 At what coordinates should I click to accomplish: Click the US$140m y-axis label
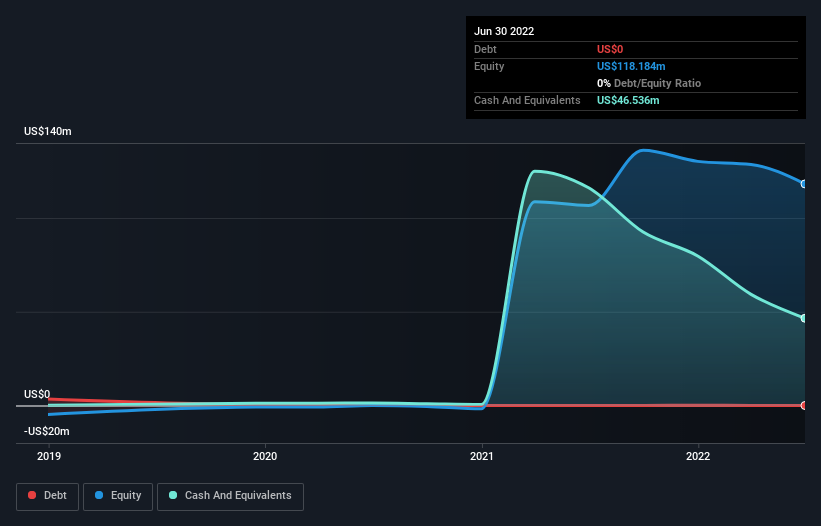[x=48, y=131]
